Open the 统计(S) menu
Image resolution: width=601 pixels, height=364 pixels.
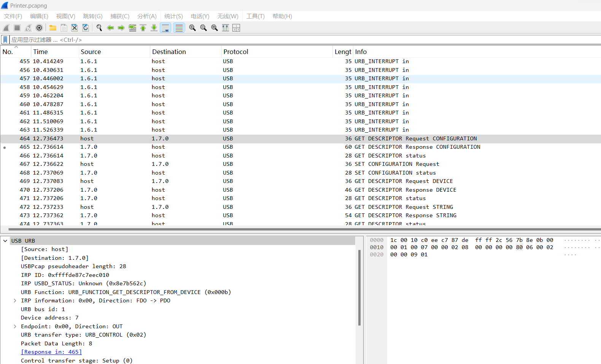pyautogui.click(x=173, y=16)
